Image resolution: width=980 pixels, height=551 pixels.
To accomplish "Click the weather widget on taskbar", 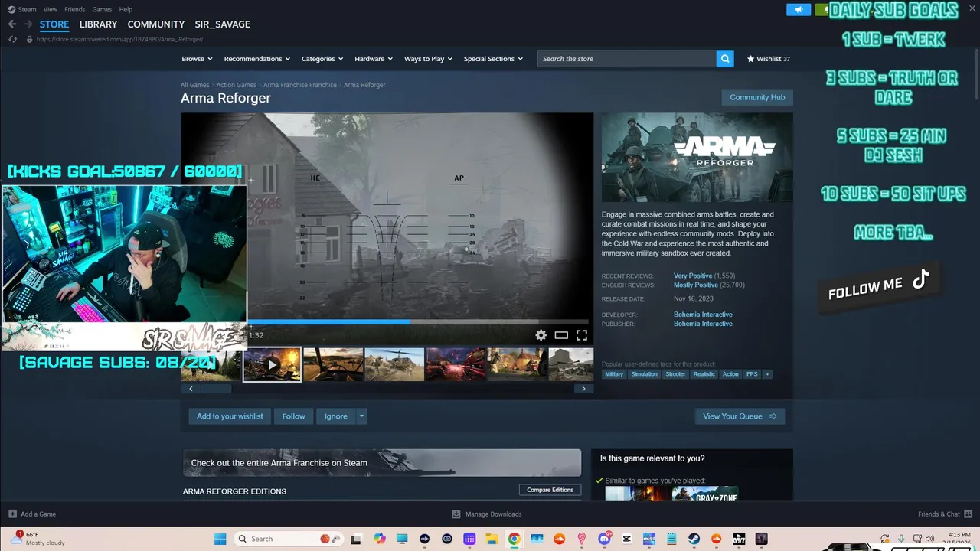I will [37, 538].
